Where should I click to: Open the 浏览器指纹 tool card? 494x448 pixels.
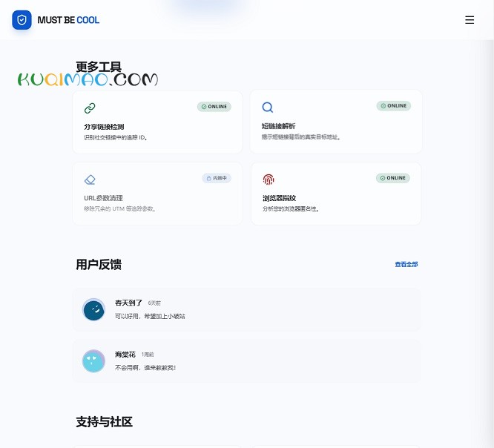click(336, 194)
